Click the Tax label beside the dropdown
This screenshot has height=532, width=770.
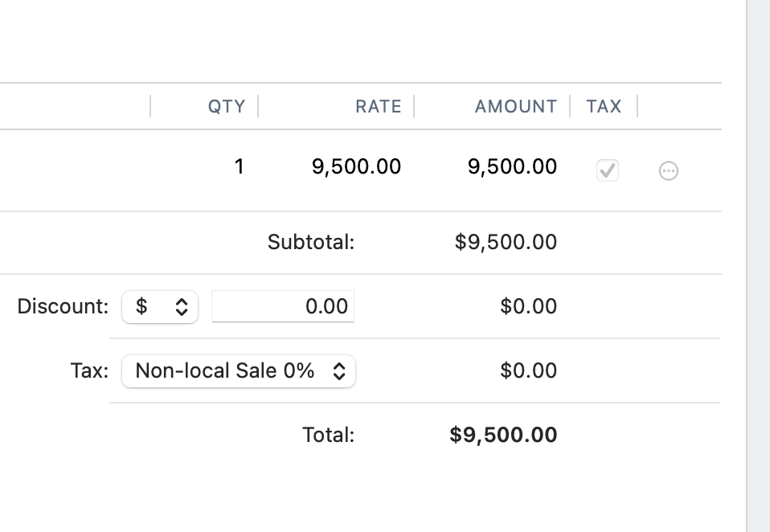pos(89,371)
